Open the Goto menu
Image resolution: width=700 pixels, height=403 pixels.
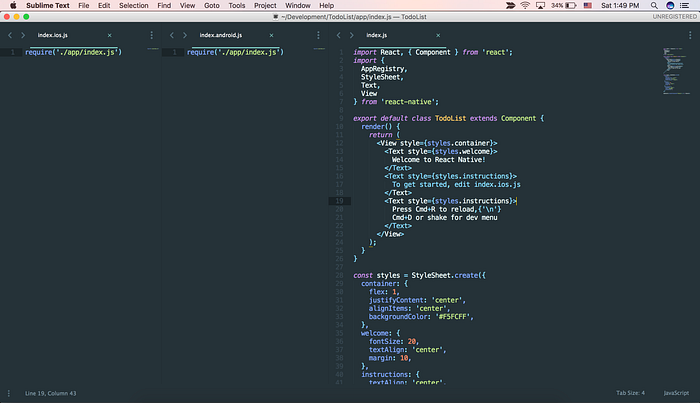(212, 5)
